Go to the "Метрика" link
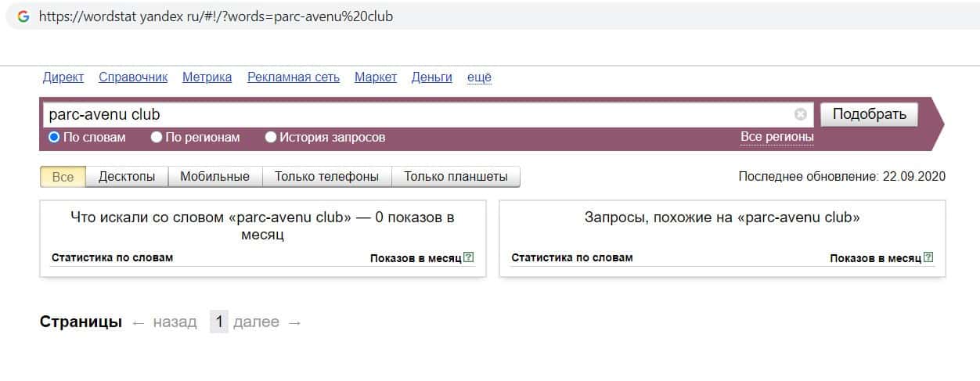The image size is (980, 381). click(207, 77)
